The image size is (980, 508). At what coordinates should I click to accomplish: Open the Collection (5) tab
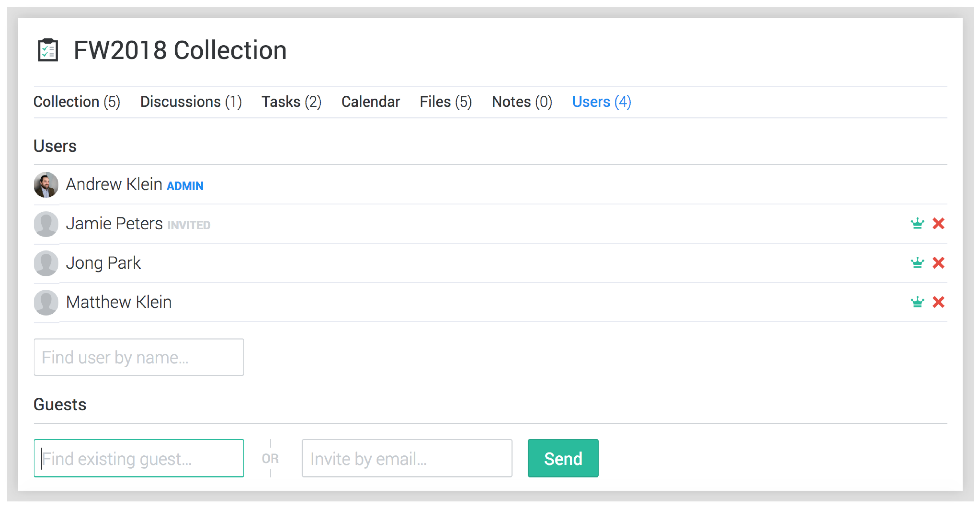(x=77, y=102)
